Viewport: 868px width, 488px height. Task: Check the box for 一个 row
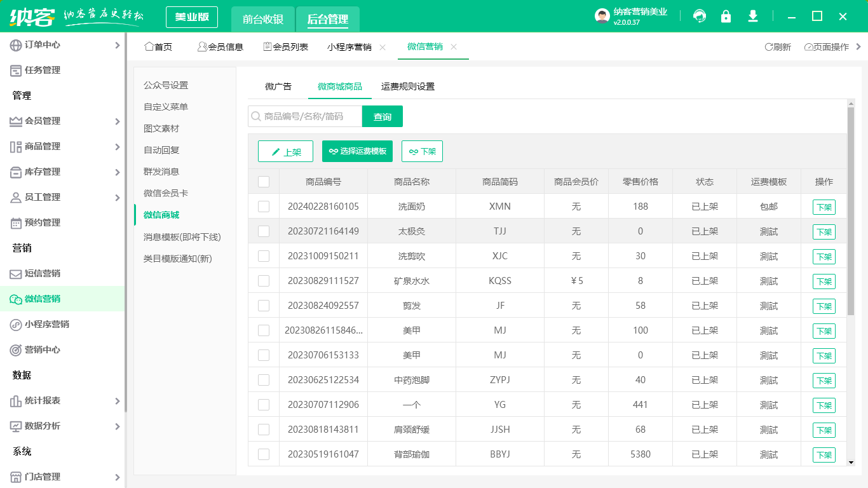(x=264, y=405)
